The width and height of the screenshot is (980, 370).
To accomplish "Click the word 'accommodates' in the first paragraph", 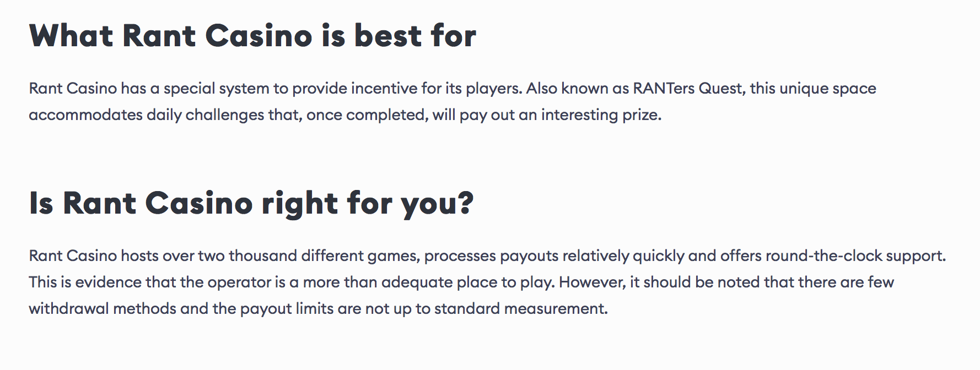I will click(x=85, y=115).
